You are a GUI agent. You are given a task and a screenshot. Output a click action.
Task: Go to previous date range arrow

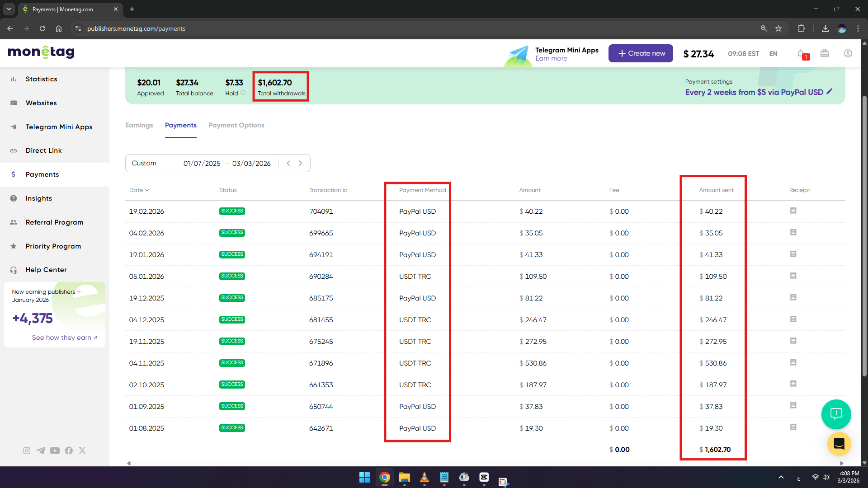[x=288, y=163]
